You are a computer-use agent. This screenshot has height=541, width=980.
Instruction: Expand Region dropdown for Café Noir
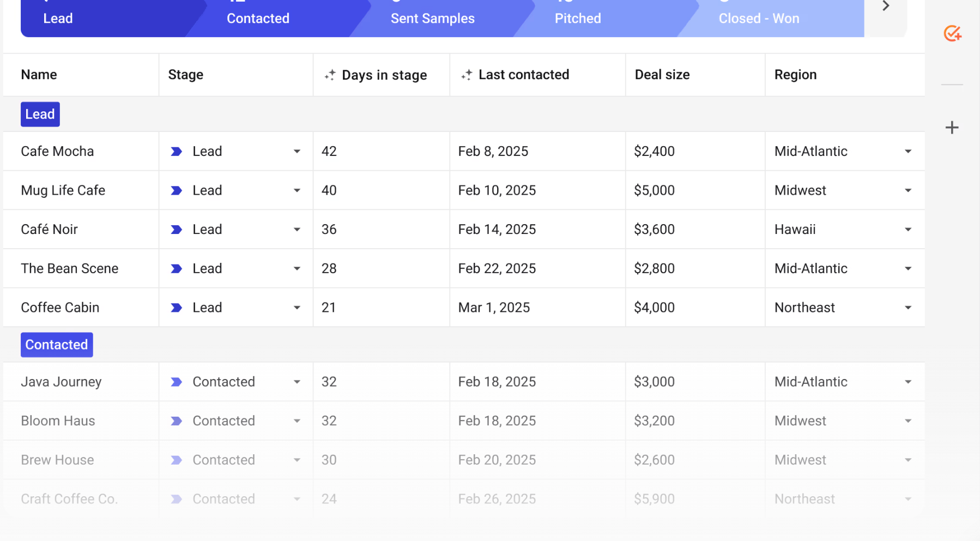tap(908, 230)
